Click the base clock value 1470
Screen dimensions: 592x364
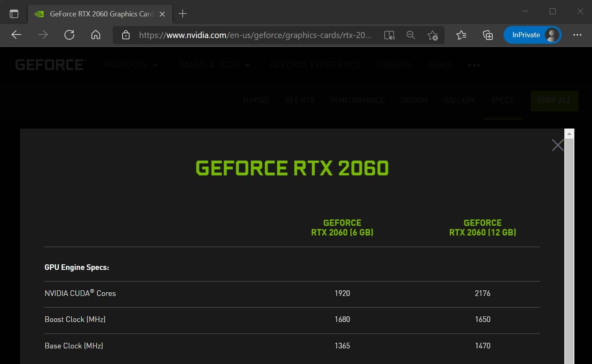click(x=483, y=346)
